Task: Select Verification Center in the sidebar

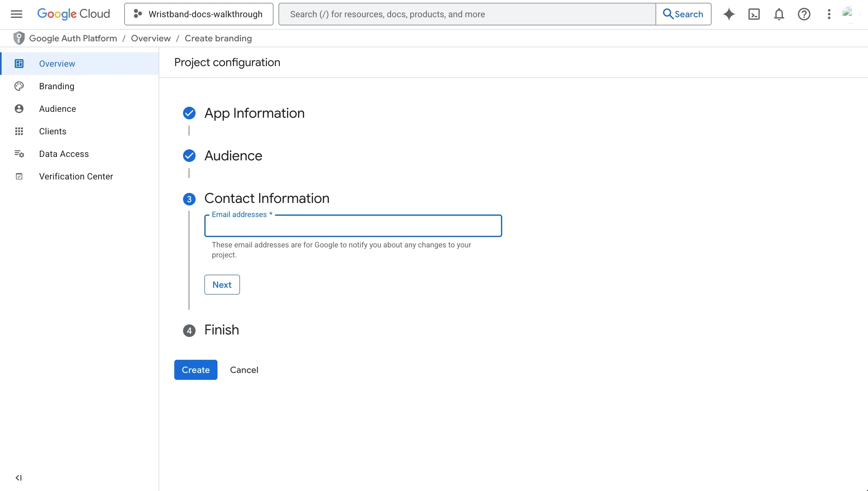Action: click(x=79, y=176)
